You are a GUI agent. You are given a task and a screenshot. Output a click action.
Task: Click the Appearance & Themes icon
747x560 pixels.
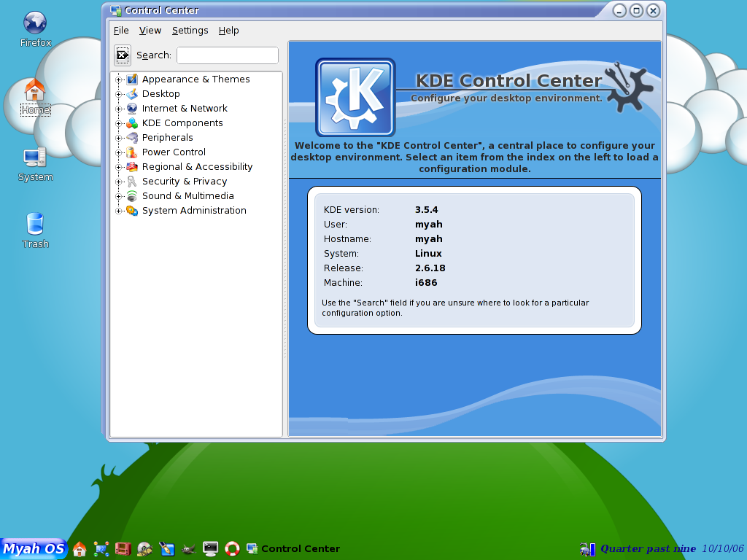point(132,79)
